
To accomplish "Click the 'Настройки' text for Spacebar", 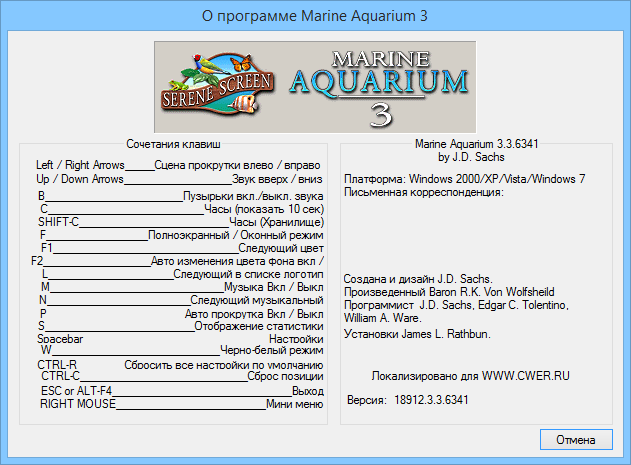I will click(296, 339).
